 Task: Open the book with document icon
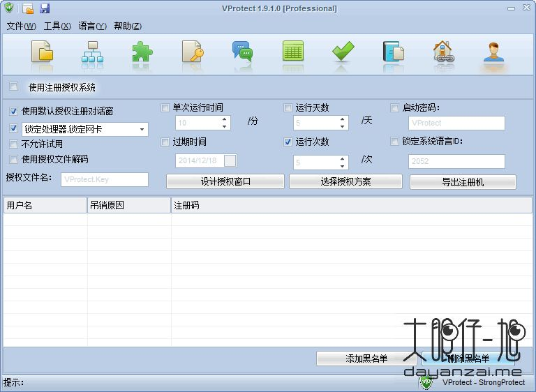coord(393,51)
